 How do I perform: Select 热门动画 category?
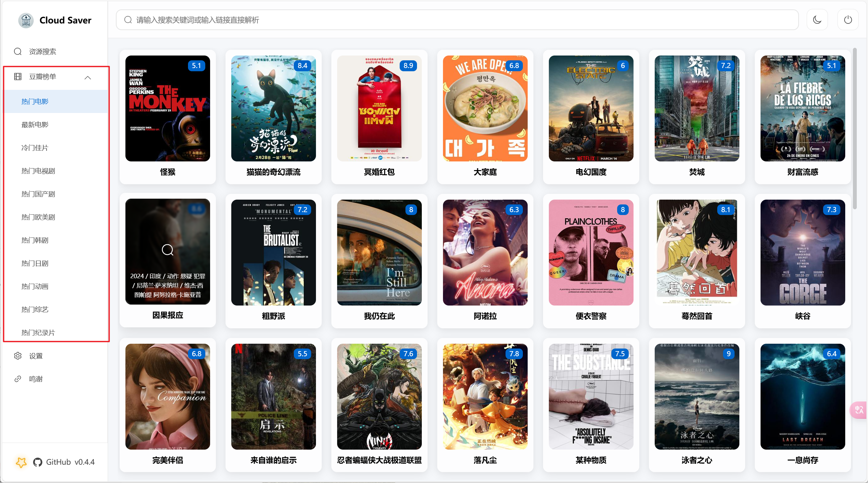pyautogui.click(x=35, y=287)
